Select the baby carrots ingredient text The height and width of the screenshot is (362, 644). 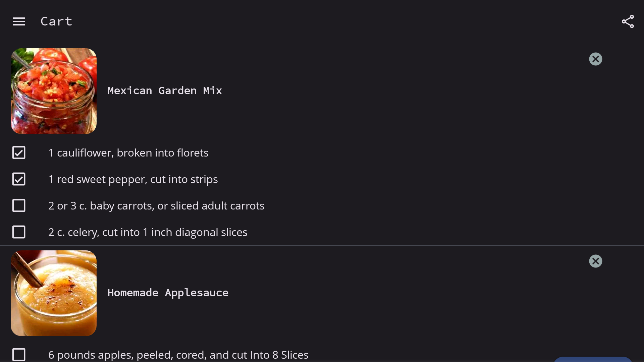coord(156,206)
